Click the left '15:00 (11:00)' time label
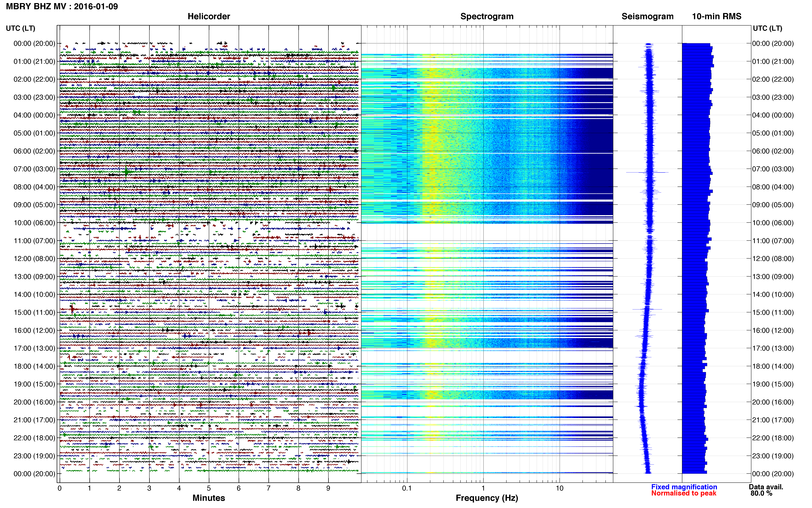Screen dimensions: 812x508 tap(34, 312)
